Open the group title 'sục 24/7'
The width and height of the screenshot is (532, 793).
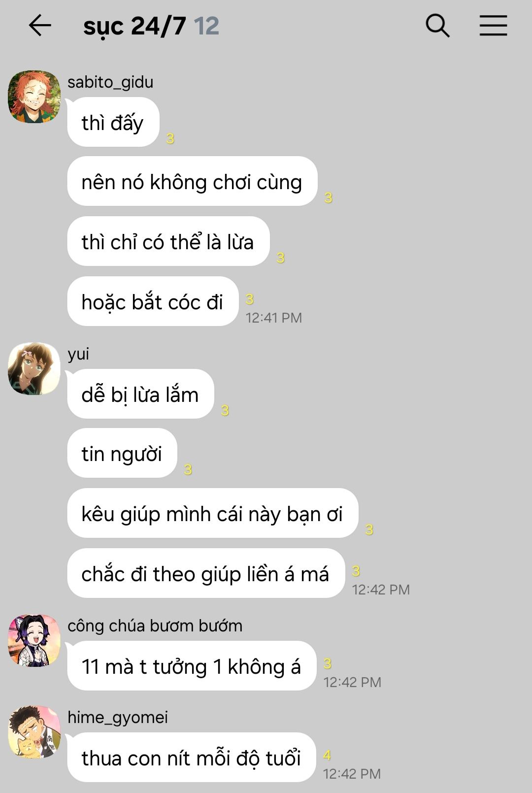pyautogui.click(x=134, y=27)
